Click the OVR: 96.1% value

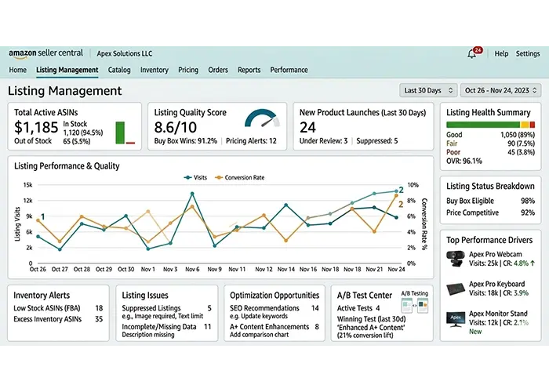pyautogui.click(x=464, y=161)
